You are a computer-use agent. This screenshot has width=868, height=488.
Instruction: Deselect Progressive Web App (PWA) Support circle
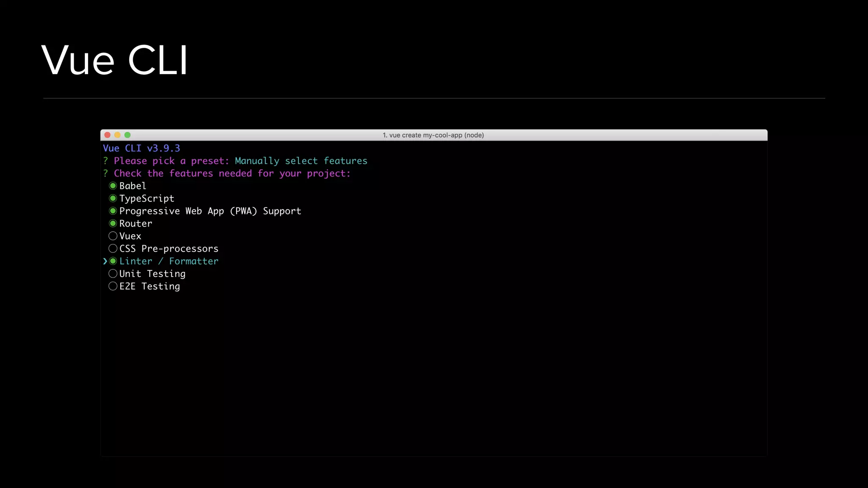(x=113, y=211)
